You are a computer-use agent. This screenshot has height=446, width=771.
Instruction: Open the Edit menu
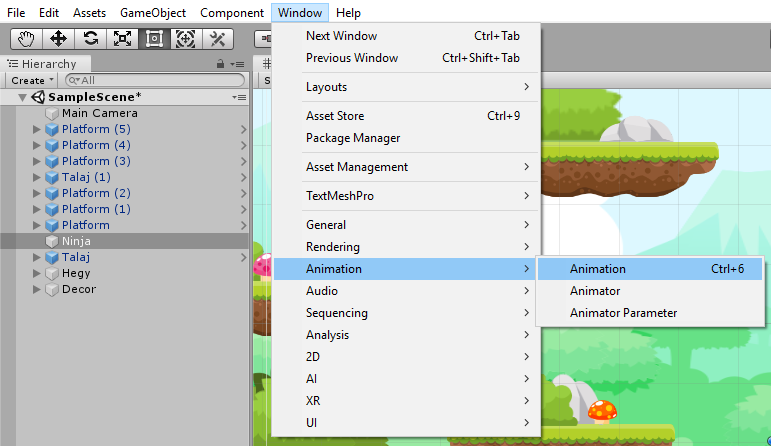49,13
